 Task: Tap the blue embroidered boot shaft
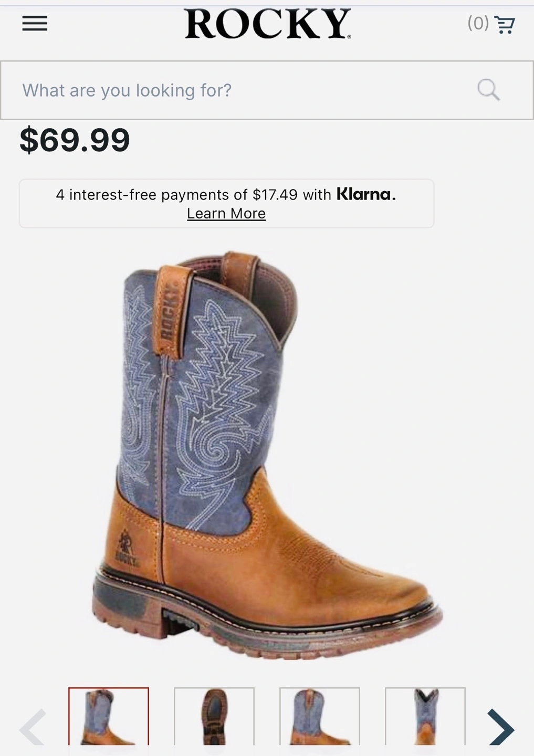(x=205, y=399)
